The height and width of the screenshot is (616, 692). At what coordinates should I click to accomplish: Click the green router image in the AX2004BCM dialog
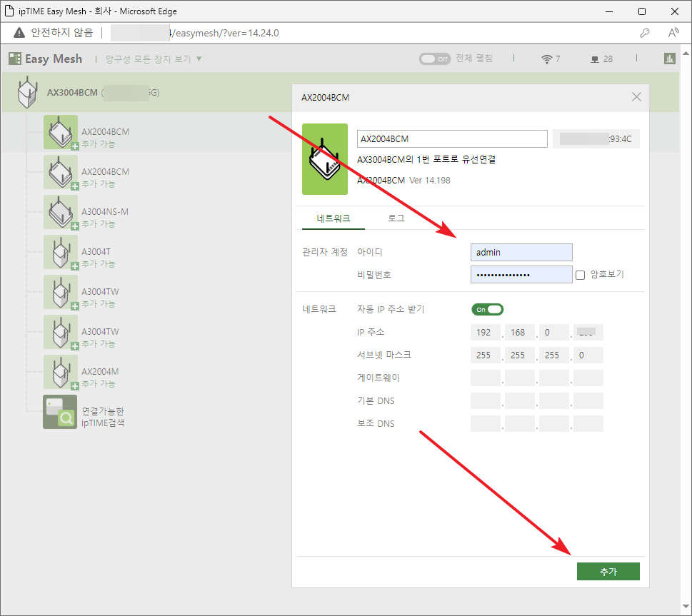(325, 159)
